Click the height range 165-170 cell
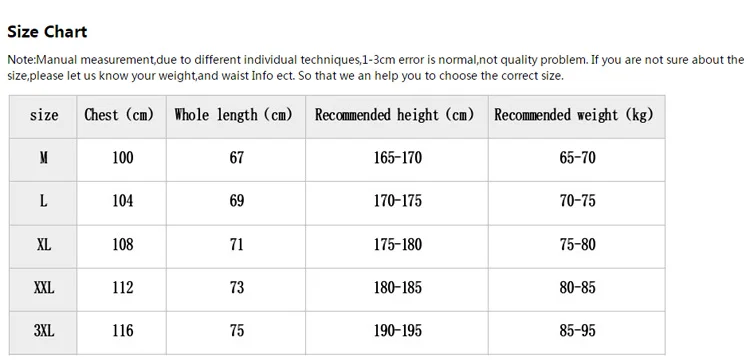This screenshot has height=361, width=750. pos(397,160)
